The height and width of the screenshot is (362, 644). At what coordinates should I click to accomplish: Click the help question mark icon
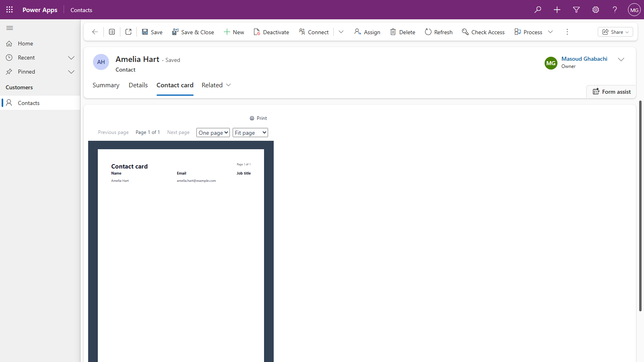tap(615, 10)
